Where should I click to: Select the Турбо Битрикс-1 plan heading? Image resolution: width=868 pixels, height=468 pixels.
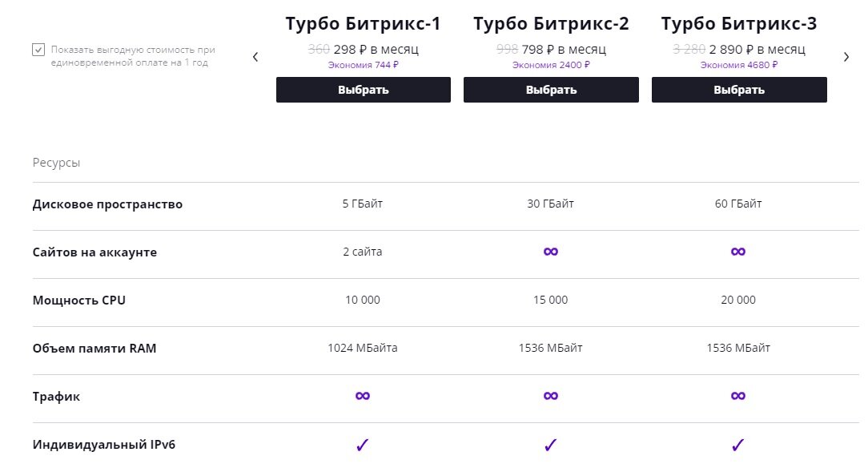click(x=364, y=23)
